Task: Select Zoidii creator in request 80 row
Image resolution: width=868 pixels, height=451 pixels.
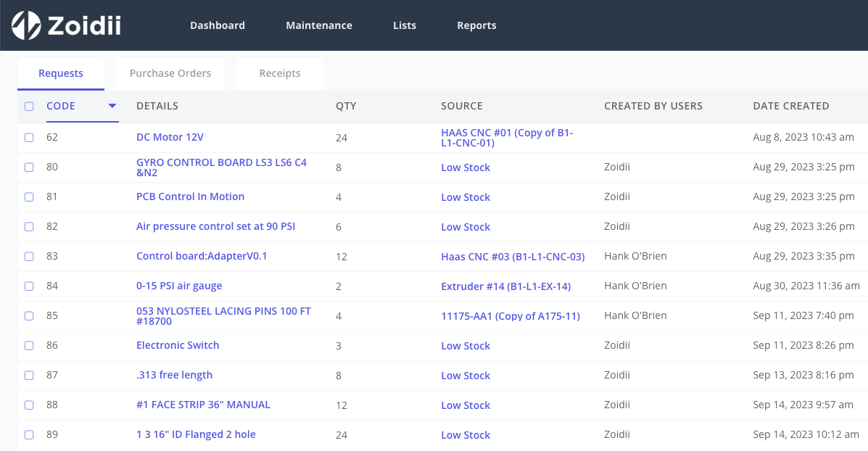Action: pyautogui.click(x=617, y=167)
